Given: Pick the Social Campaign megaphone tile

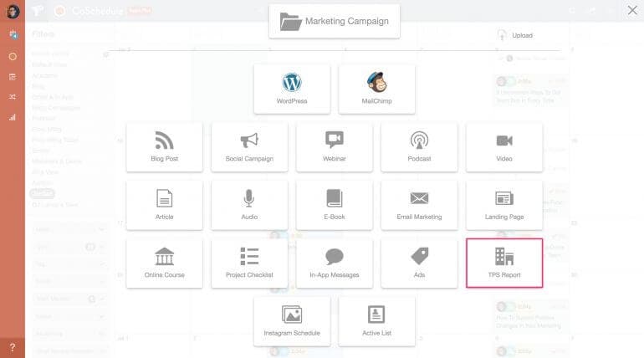Looking at the screenshot, I should (x=249, y=146).
